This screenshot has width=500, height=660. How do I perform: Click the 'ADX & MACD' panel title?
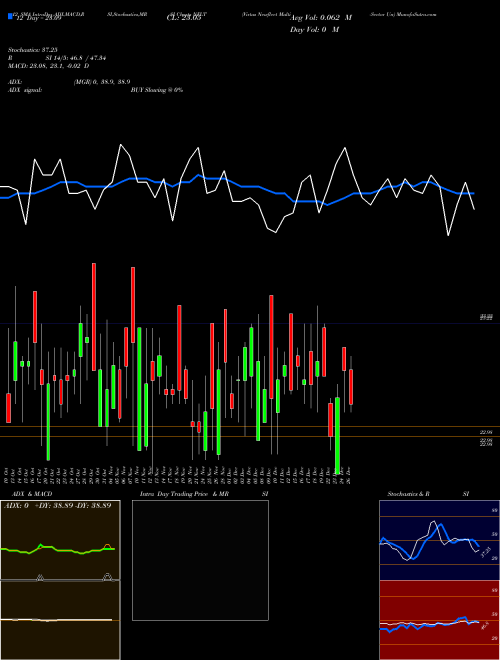point(32,494)
